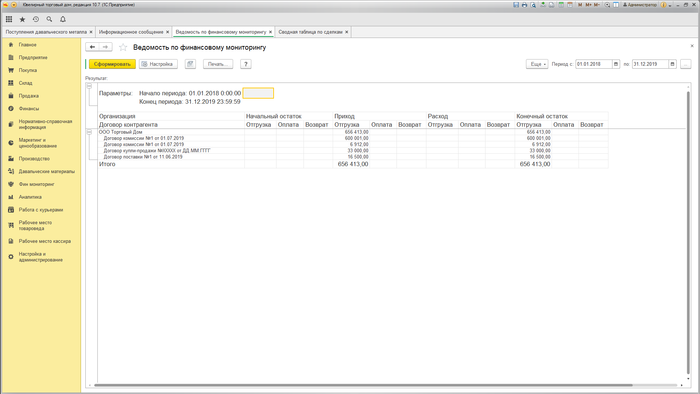Close the Информационное сообщение tab

point(167,32)
